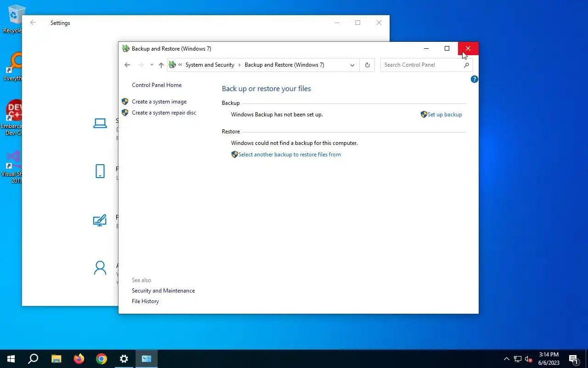Close the Settings window
This screenshot has width=588, height=368.
379,23
